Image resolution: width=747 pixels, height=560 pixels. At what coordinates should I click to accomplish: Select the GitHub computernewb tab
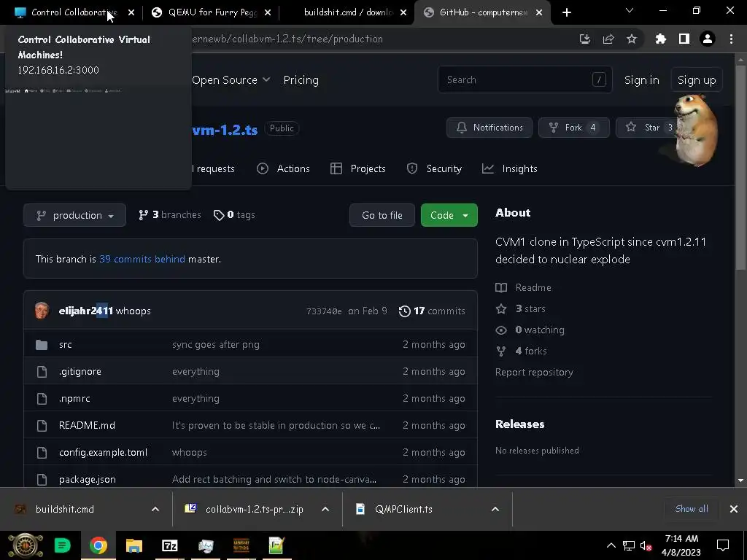(482, 12)
